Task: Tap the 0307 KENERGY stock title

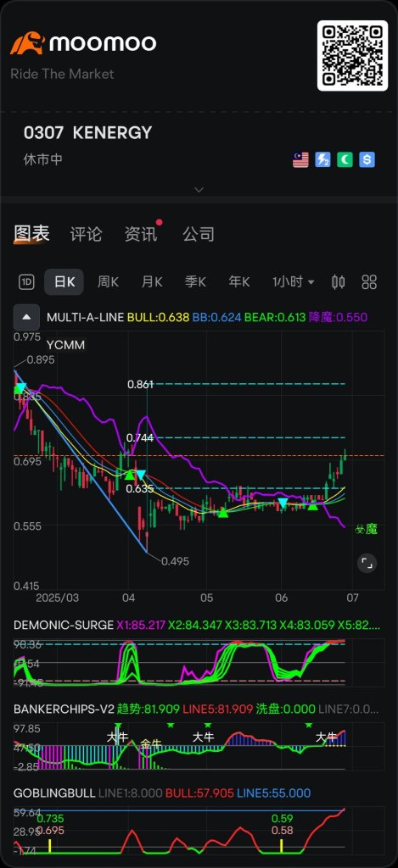Action: click(87, 133)
